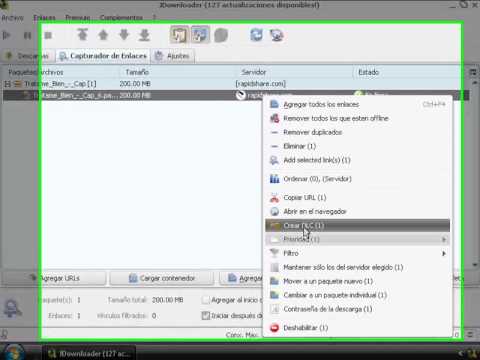Screen dimensions: 480x360
Task: Click the table column settings icon right of the Estado header
Action: (473, 72)
